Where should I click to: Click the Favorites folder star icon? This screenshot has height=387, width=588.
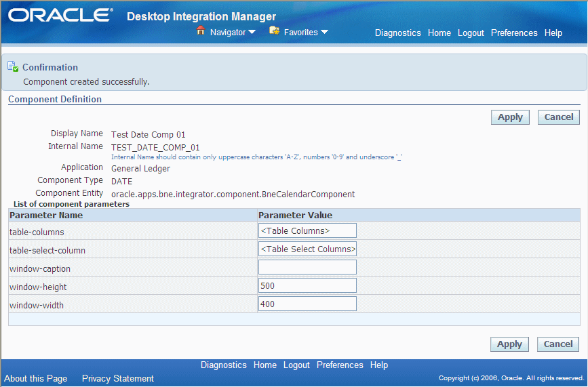point(274,30)
